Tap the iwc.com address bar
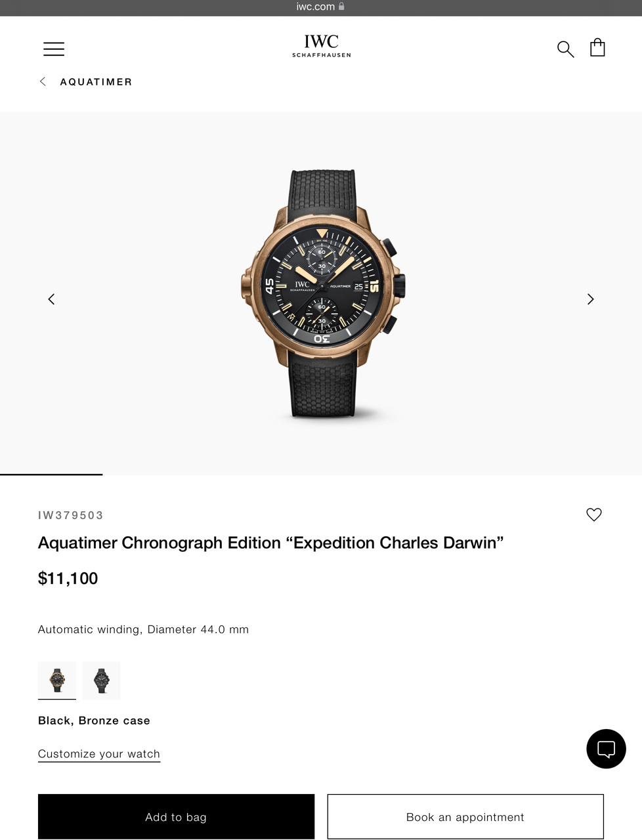 point(321,7)
